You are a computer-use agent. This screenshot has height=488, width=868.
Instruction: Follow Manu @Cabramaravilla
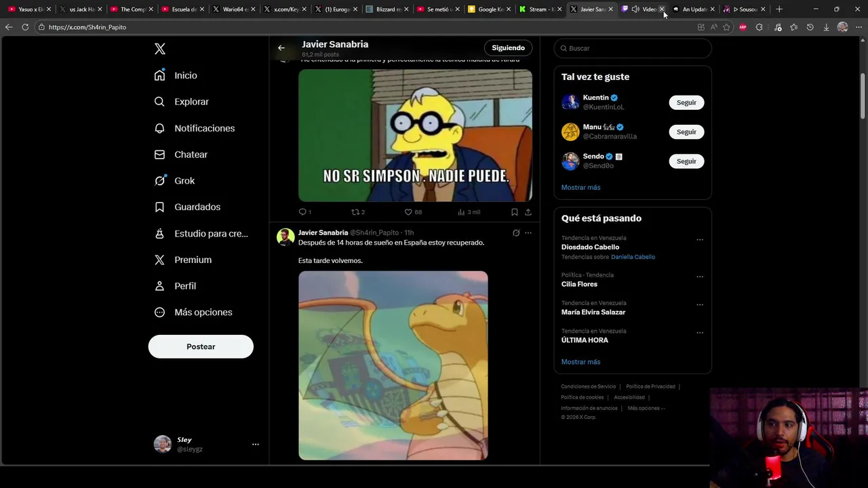tap(686, 131)
